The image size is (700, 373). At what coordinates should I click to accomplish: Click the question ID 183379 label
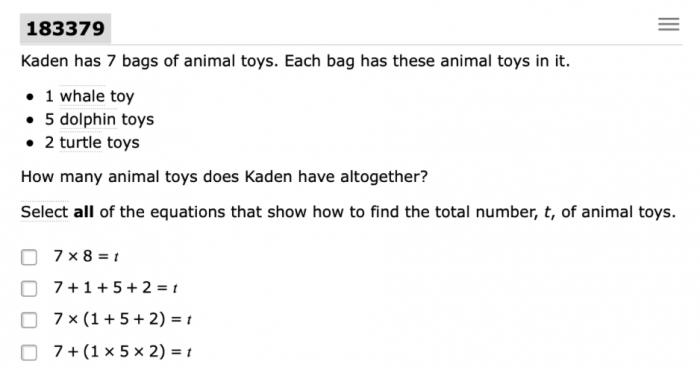pyautogui.click(x=65, y=29)
